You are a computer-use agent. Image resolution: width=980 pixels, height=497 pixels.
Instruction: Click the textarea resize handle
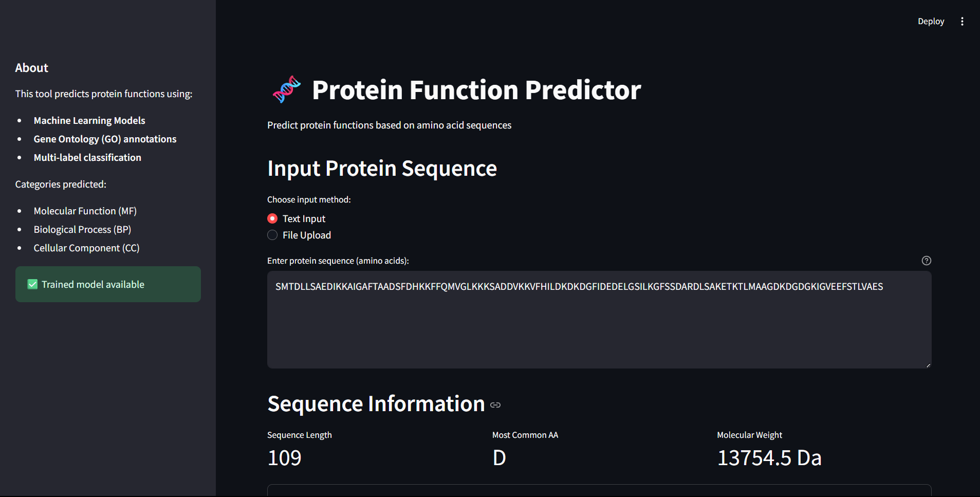click(x=928, y=364)
